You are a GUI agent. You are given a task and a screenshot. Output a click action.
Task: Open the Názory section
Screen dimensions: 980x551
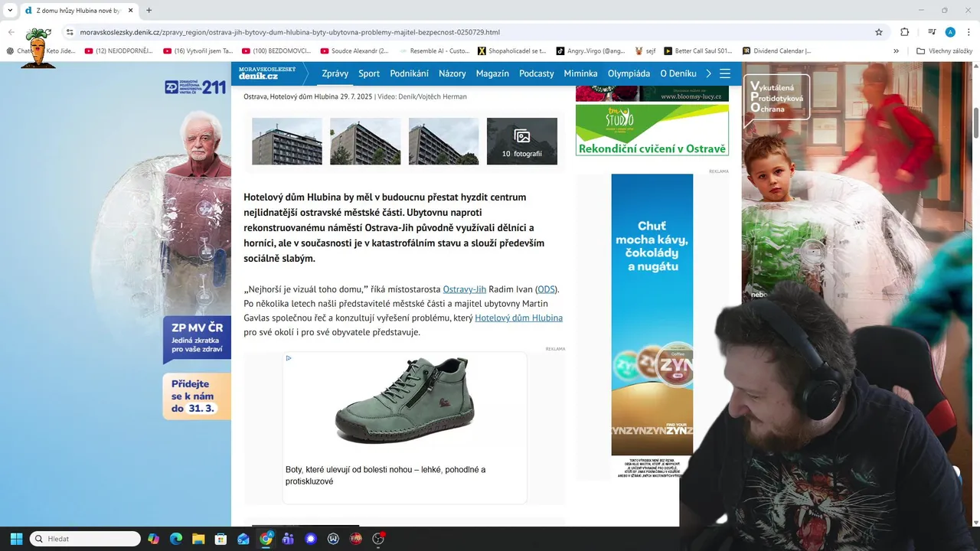click(452, 73)
